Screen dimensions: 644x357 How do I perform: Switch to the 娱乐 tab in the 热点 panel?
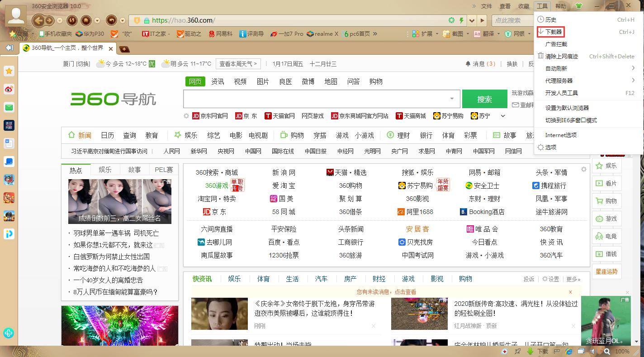click(105, 169)
